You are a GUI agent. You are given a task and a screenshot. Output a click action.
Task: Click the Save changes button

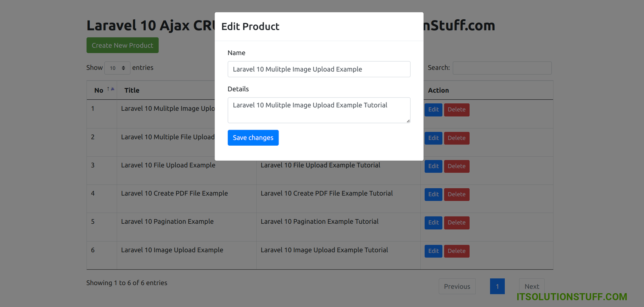tap(253, 138)
